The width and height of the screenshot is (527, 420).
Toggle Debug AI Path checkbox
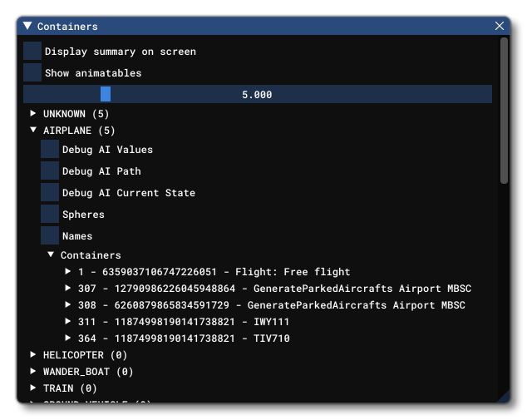point(50,170)
